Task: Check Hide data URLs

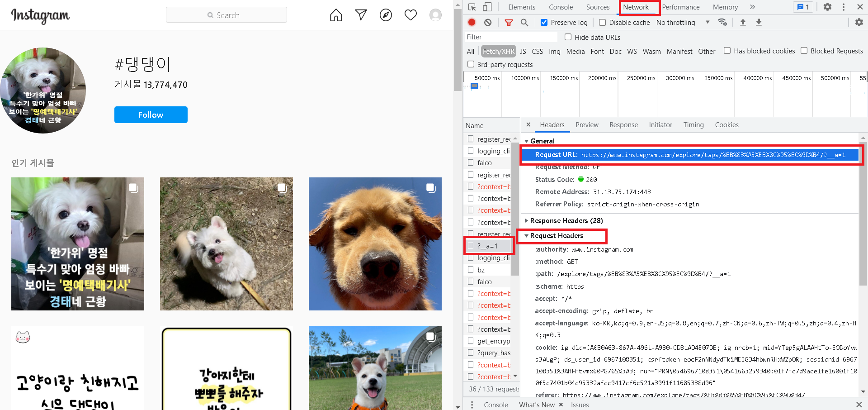Action: pyautogui.click(x=568, y=37)
